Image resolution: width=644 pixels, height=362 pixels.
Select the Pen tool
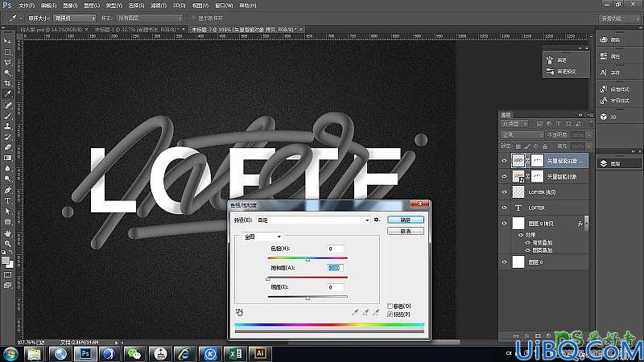coord(7,191)
